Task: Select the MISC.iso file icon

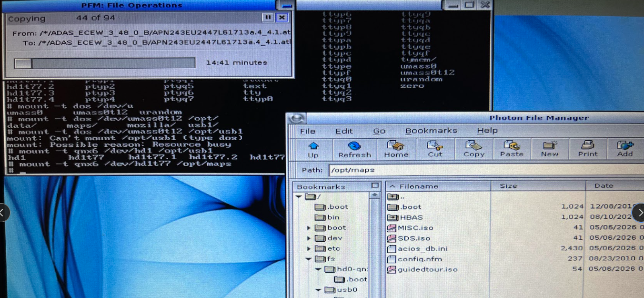Action: click(392, 227)
